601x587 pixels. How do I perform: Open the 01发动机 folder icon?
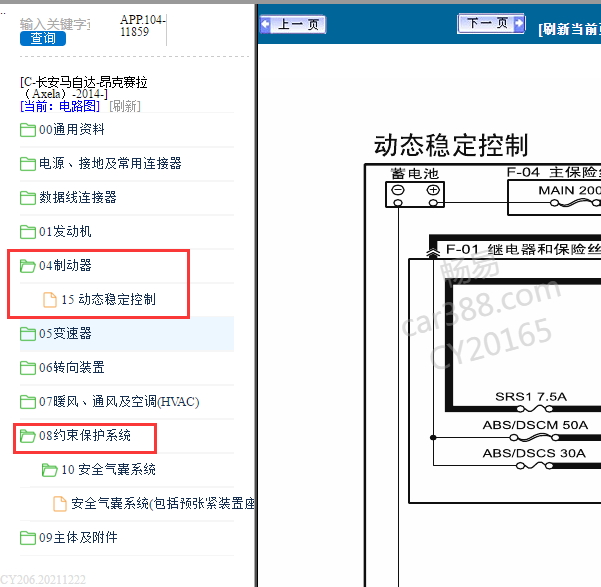28,232
